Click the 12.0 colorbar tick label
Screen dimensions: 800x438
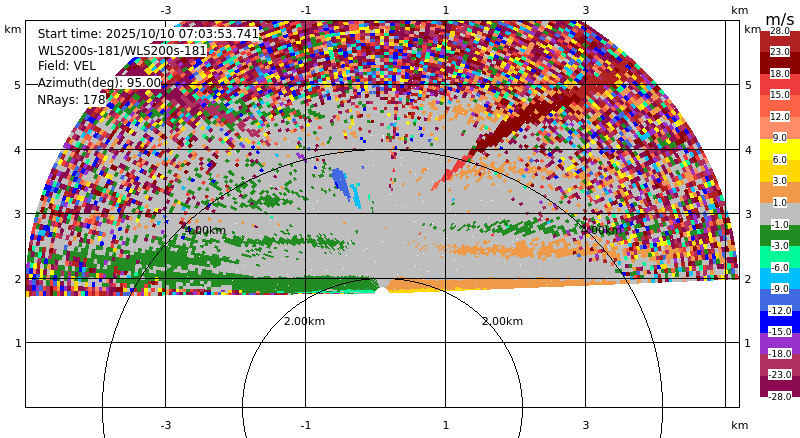(x=780, y=116)
